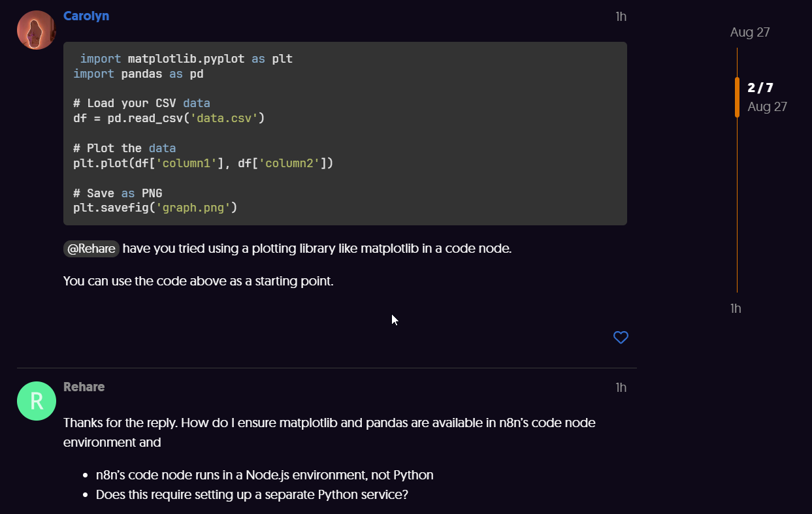The width and height of the screenshot is (812, 514).
Task: Open Rehare's green R avatar
Action: point(37,401)
